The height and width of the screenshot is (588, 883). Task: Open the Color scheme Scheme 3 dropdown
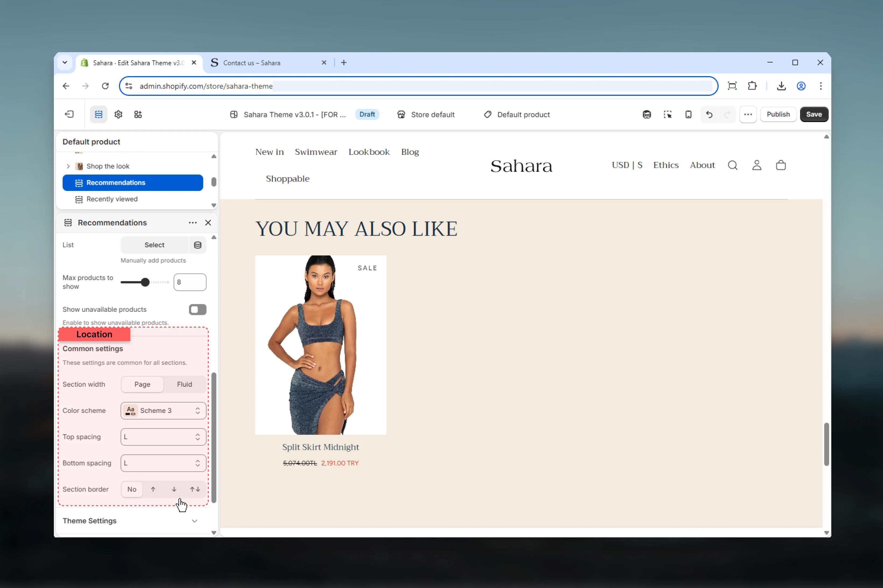point(163,411)
